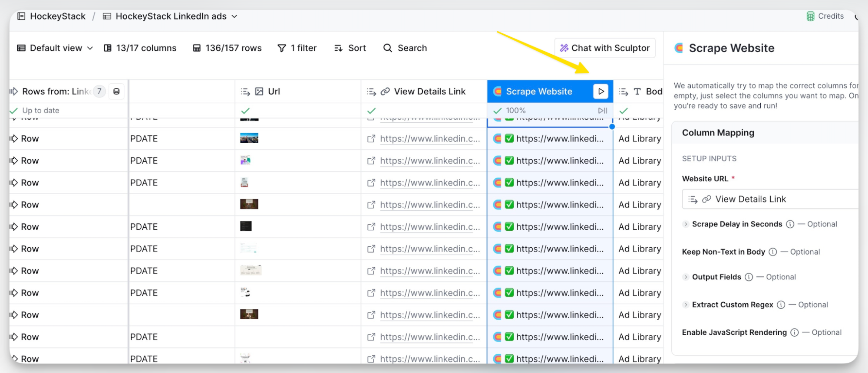Open HockeyStack LinkedIn ads table dropdown
Image resolution: width=868 pixels, height=373 pixels.
click(x=171, y=16)
